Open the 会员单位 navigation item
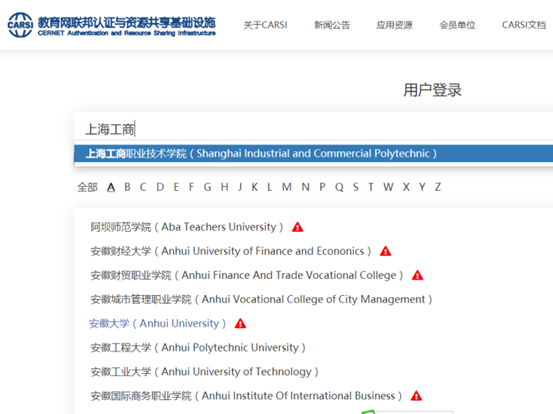 tap(457, 25)
